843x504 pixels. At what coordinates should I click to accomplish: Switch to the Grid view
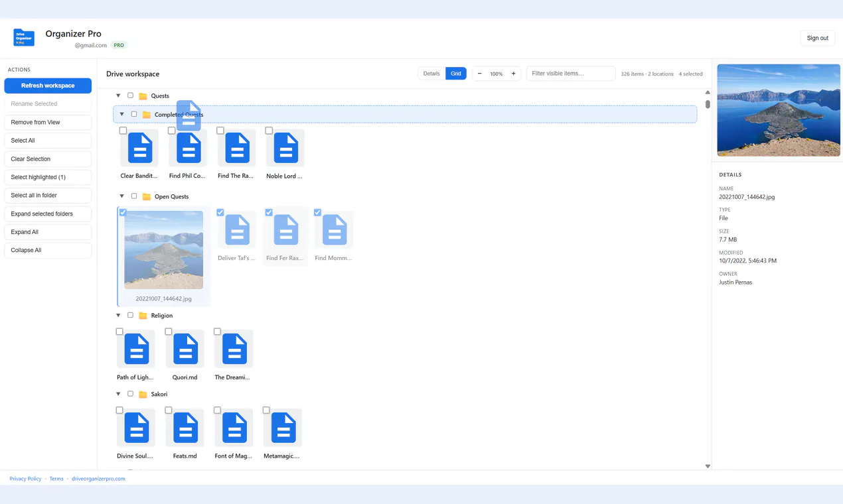coord(456,74)
